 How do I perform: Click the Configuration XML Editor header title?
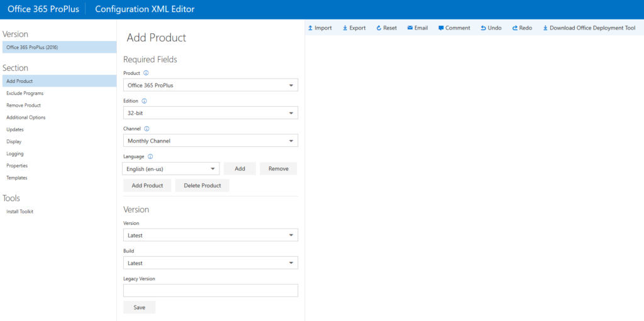click(x=145, y=9)
